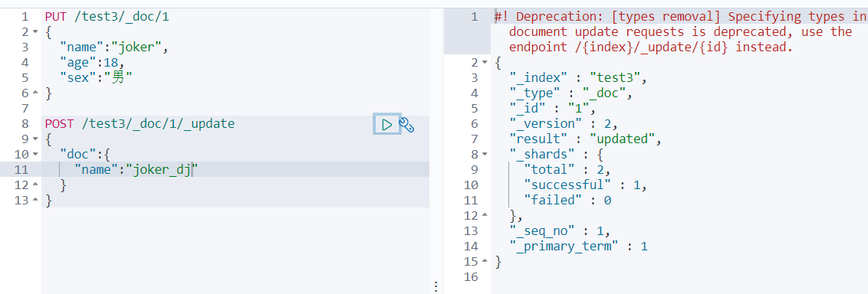Click the "sex":"男" line
This screenshot has width=868, height=294.
point(97,78)
